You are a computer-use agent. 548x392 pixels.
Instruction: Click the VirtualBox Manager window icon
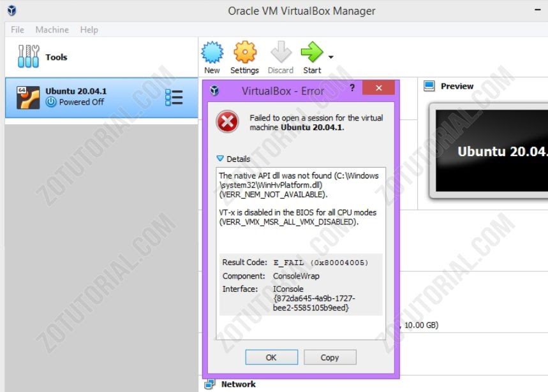[12, 10]
